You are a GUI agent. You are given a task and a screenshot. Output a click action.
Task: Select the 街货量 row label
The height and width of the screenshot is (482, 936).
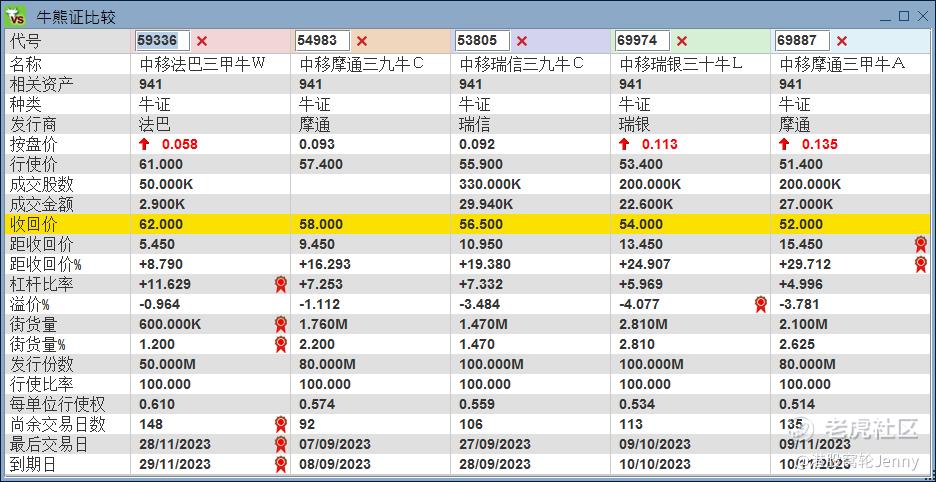tap(34, 325)
